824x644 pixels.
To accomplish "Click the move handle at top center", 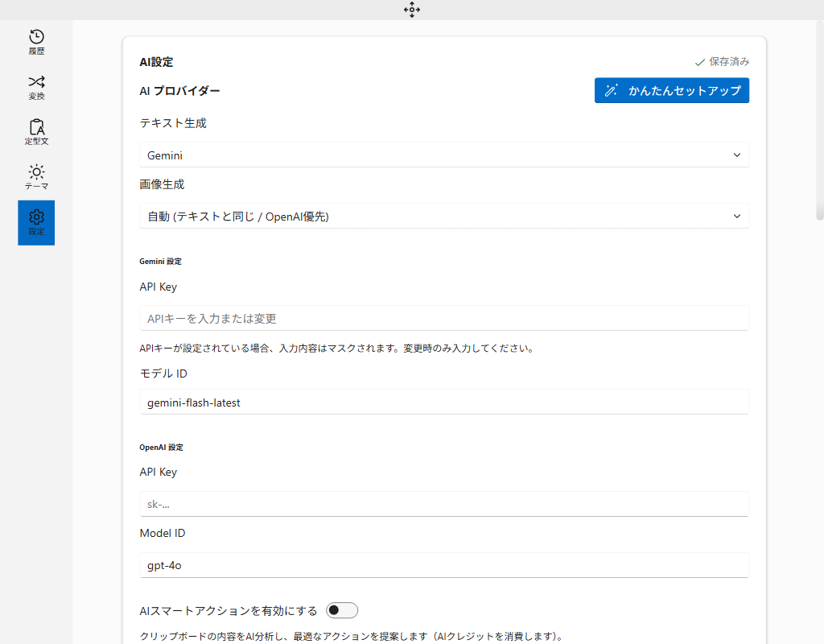I will [412, 10].
